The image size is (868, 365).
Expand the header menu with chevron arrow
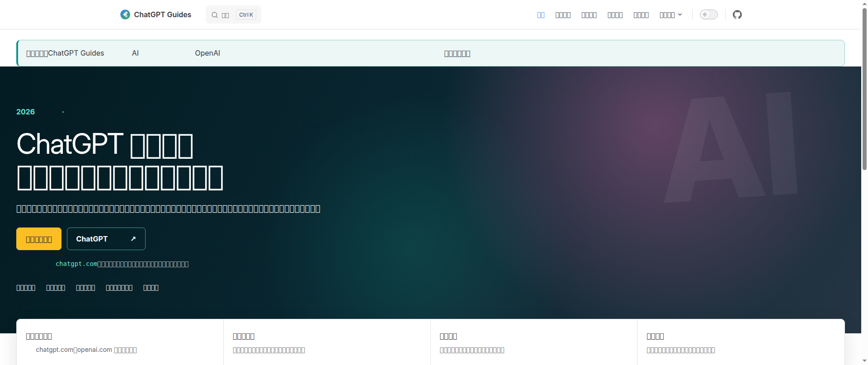670,15
